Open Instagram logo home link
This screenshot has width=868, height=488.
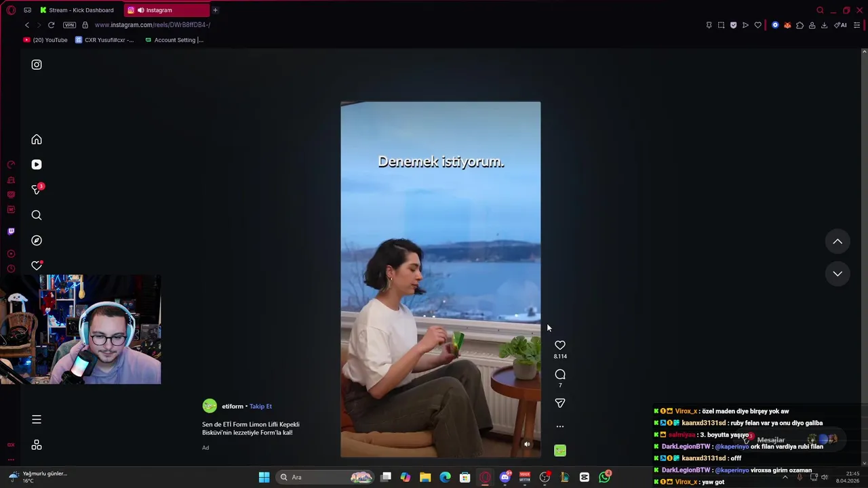tap(37, 64)
